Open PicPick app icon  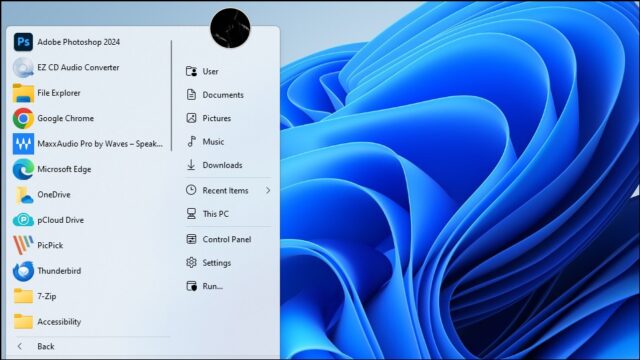click(x=23, y=245)
